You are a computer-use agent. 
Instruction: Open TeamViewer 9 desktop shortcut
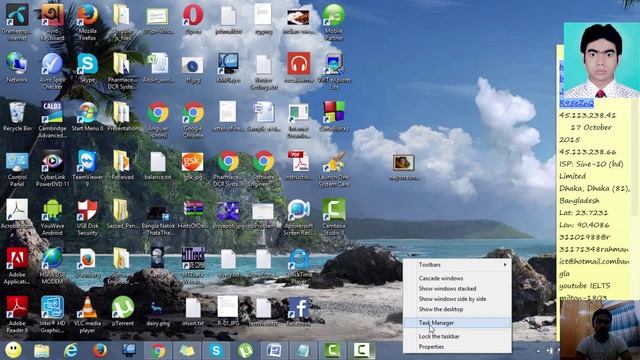(x=87, y=169)
